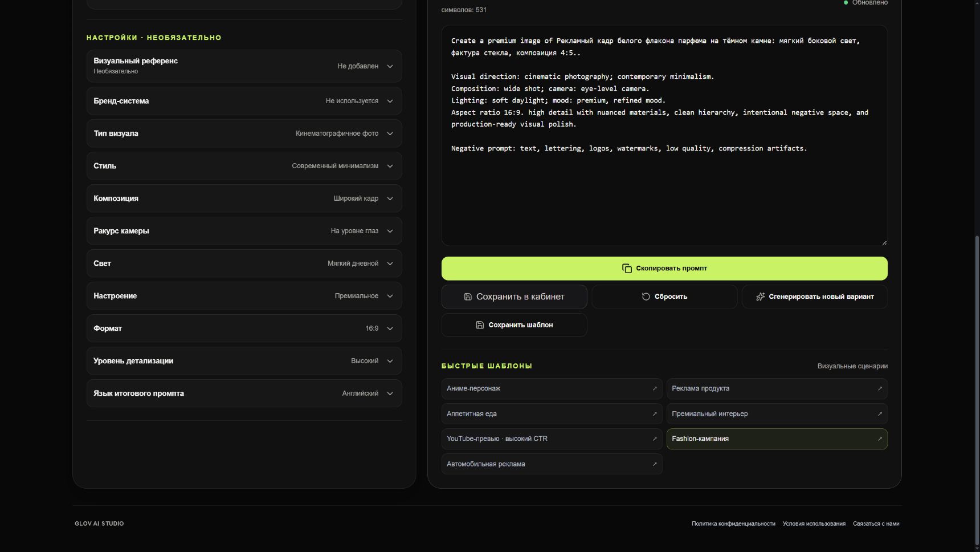Viewport: 980px width, 552px height.
Task: Click the Визуальные сценарии label
Action: point(852,366)
